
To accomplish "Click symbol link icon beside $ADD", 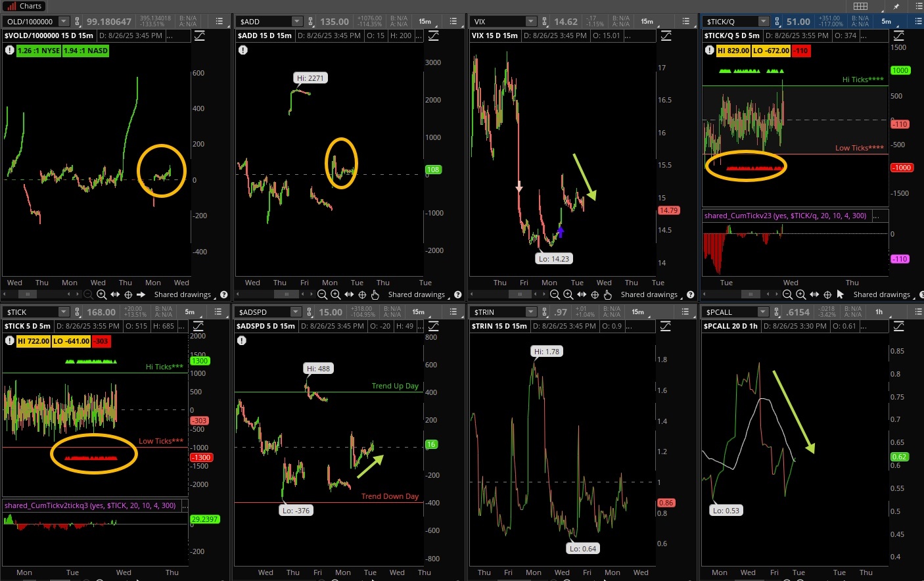I will point(311,22).
